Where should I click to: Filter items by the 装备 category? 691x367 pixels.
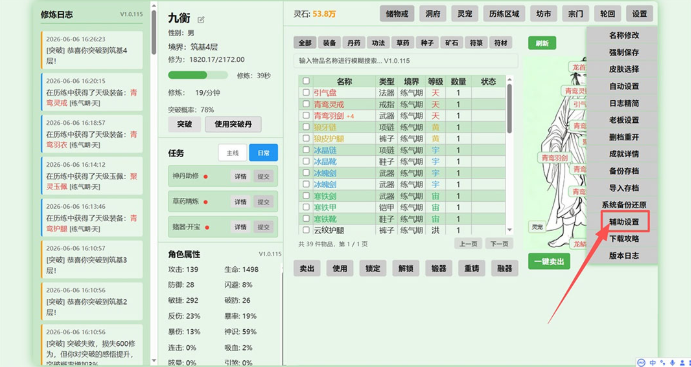pyautogui.click(x=329, y=43)
